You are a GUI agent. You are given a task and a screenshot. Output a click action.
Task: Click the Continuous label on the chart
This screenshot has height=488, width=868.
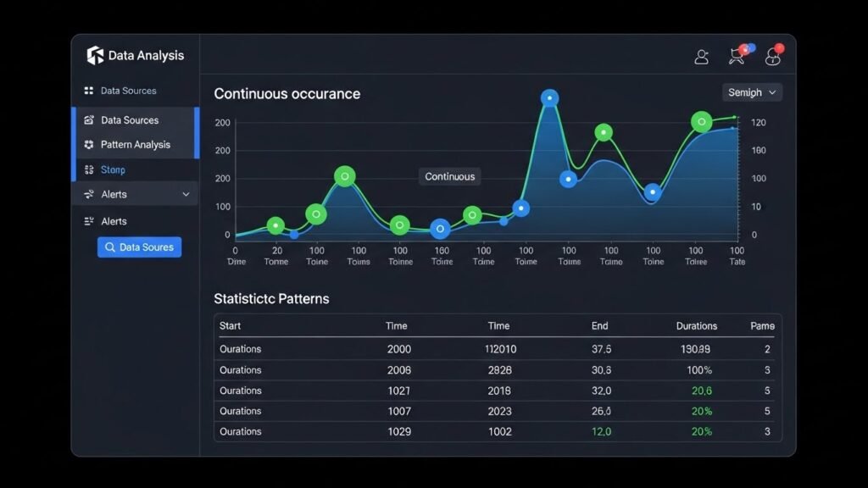449,176
